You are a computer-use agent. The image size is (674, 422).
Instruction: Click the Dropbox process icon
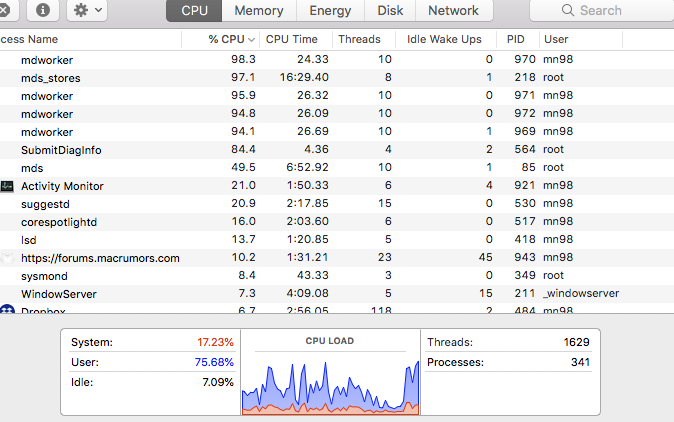click(x=7, y=309)
